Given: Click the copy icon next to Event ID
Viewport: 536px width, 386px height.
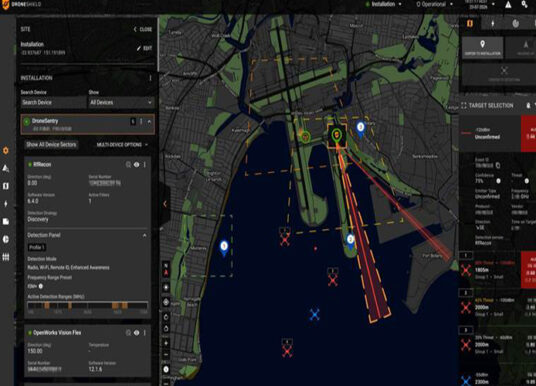Looking at the screenshot, I should 498,165.
